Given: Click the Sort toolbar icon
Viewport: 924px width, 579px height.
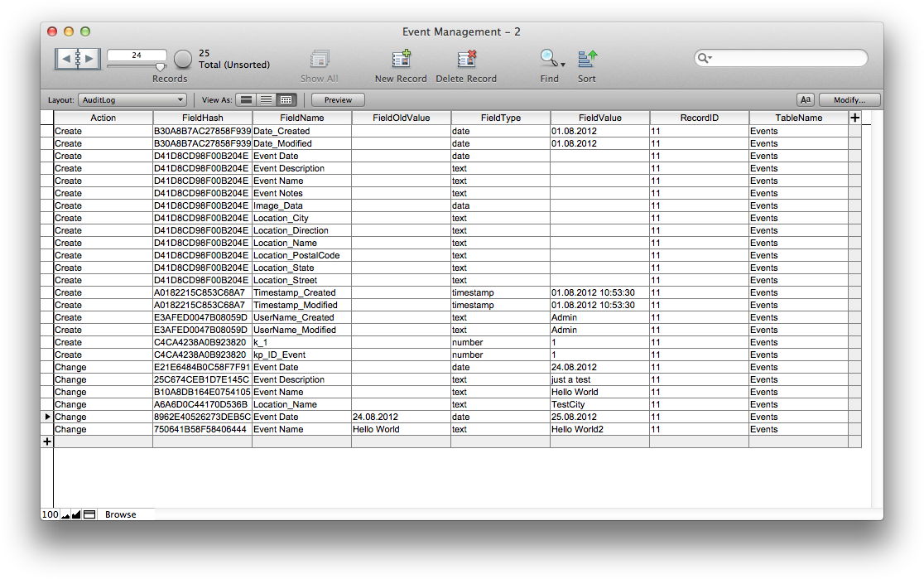Looking at the screenshot, I should (587, 59).
